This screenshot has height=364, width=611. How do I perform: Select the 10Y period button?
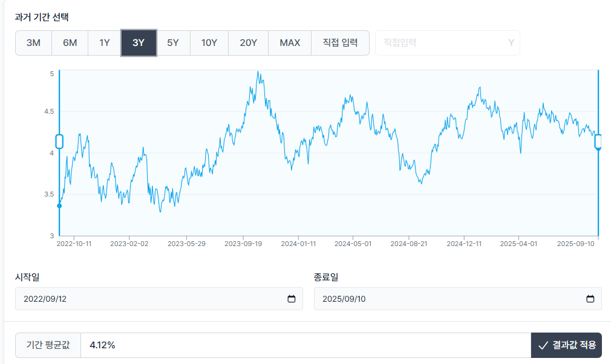[209, 43]
